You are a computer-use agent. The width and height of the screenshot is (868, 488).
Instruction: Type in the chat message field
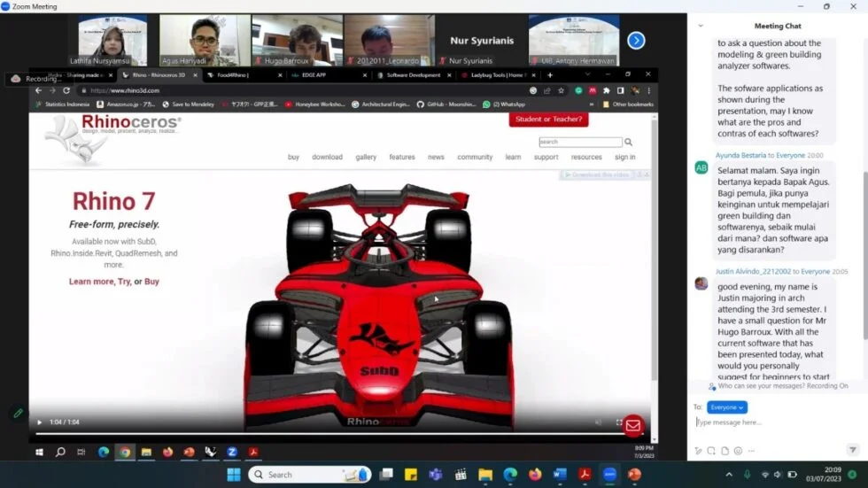(771, 422)
